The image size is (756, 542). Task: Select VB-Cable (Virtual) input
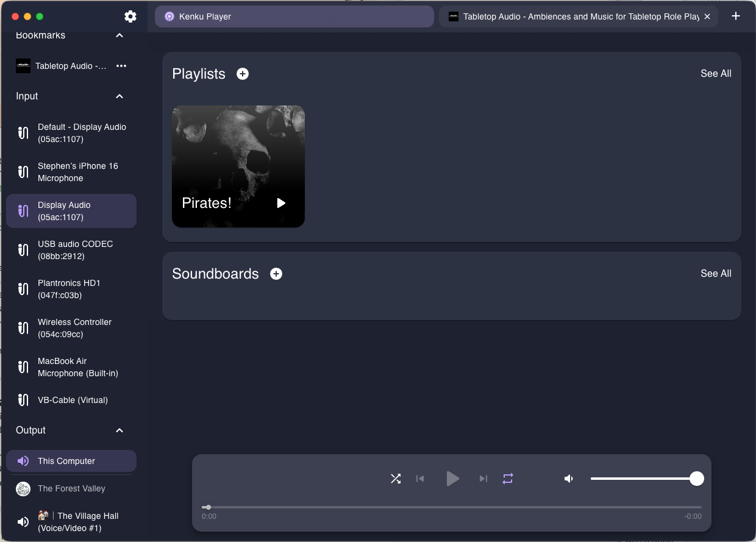(71, 400)
